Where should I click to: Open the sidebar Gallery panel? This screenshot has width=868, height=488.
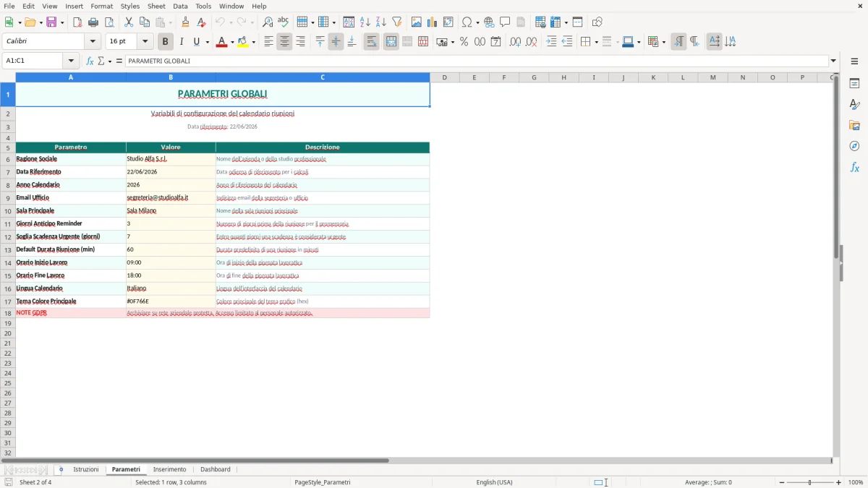[x=854, y=126]
